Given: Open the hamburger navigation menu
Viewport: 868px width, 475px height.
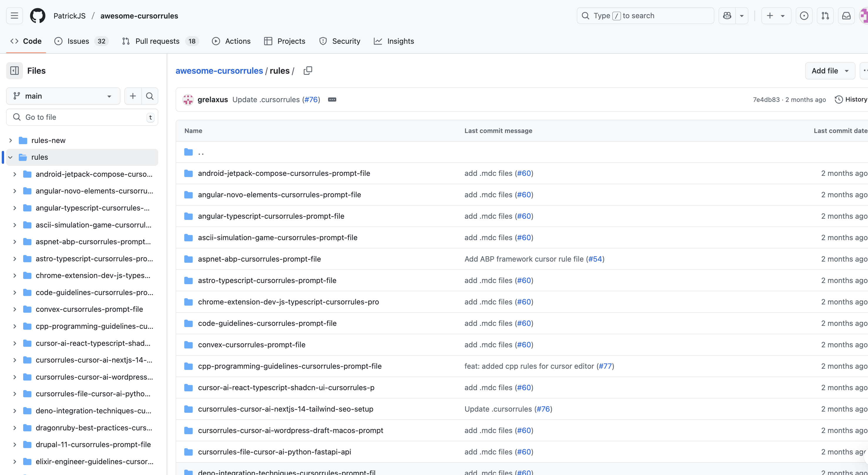Looking at the screenshot, I should 14,16.
